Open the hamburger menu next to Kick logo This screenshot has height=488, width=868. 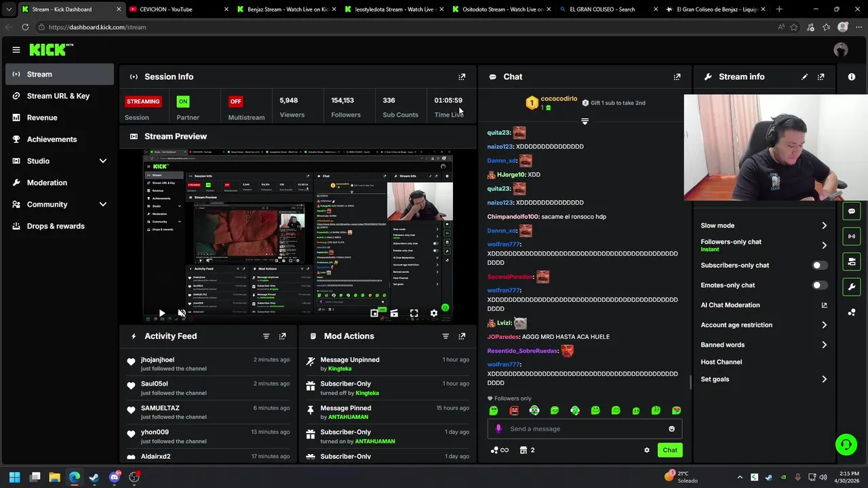16,49
